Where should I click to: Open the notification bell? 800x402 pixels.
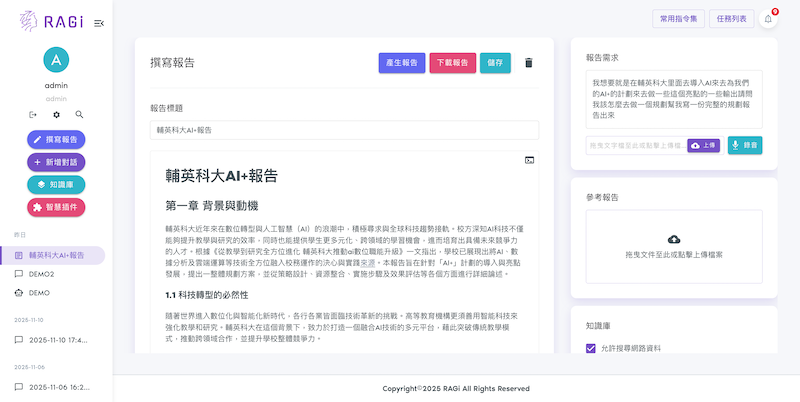coord(768,18)
